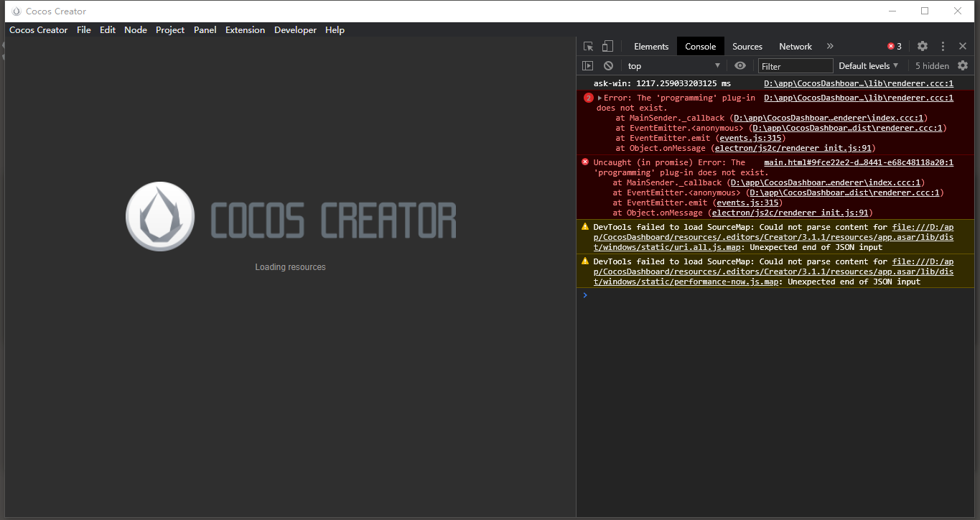
Task: Click the Cocos Creator title bar logo icon
Action: coord(17,11)
